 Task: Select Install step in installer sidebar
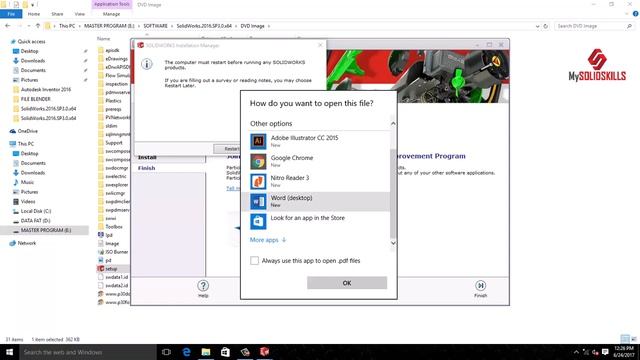tap(147, 157)
